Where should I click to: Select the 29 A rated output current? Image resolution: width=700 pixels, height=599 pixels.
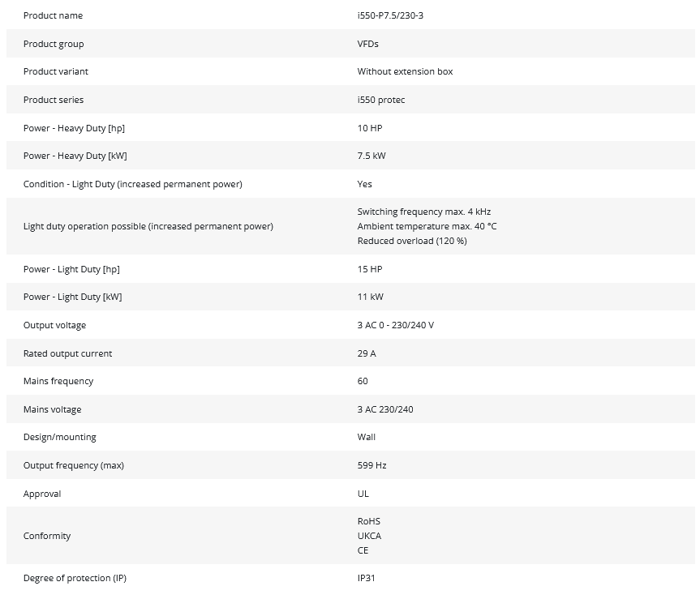(x=367, y=353)
